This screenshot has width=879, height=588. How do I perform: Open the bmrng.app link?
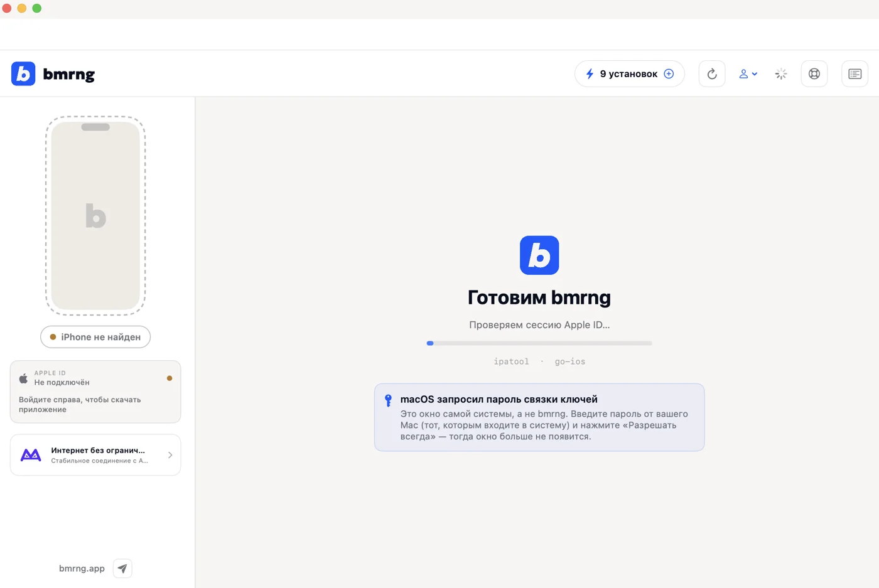pos(82,569)
